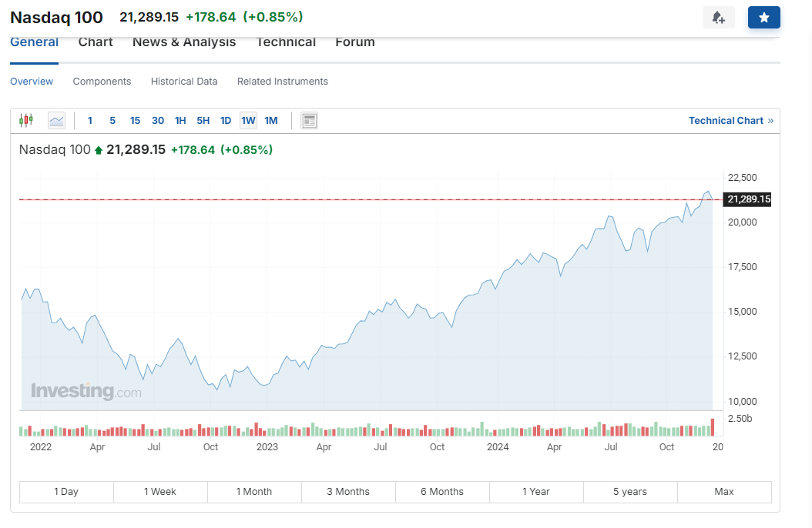Select the 1W interval
812x528 pixels.
[x=249, y=121]
